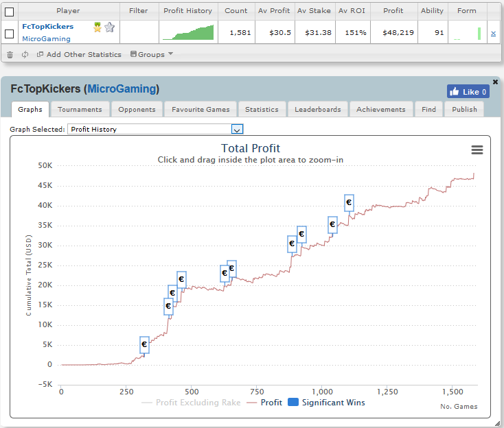Open the chart hamburger menu icon
This screenshot has height=428, width=504.
[x=477, y=150]
